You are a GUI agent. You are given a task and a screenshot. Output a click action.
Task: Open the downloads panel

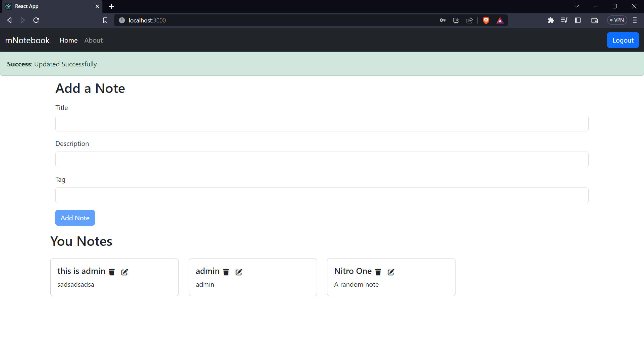456,20
